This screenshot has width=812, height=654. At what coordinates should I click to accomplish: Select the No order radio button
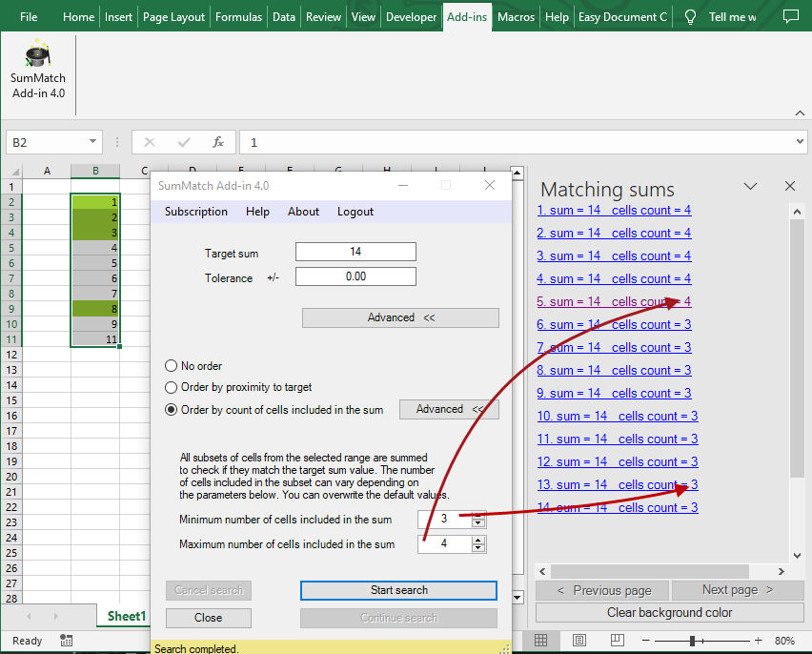coord(171,366)
